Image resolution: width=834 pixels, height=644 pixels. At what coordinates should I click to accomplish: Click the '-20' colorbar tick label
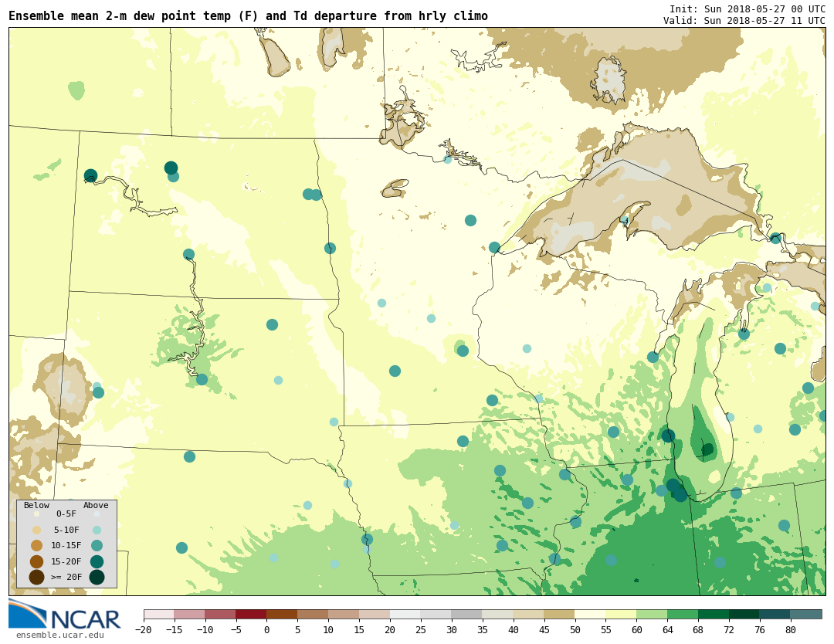[x=144, y=629]
